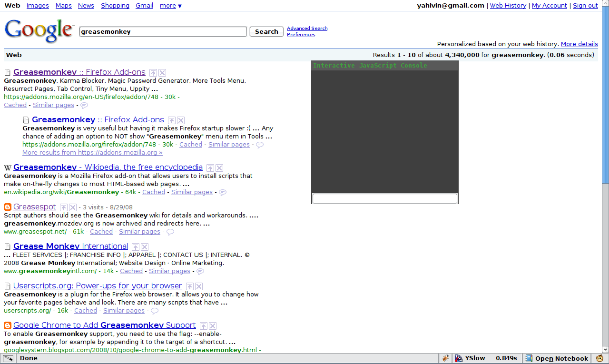Screen dimensions: 609x364
Task: Go to the News section
Action: (86, 6)
